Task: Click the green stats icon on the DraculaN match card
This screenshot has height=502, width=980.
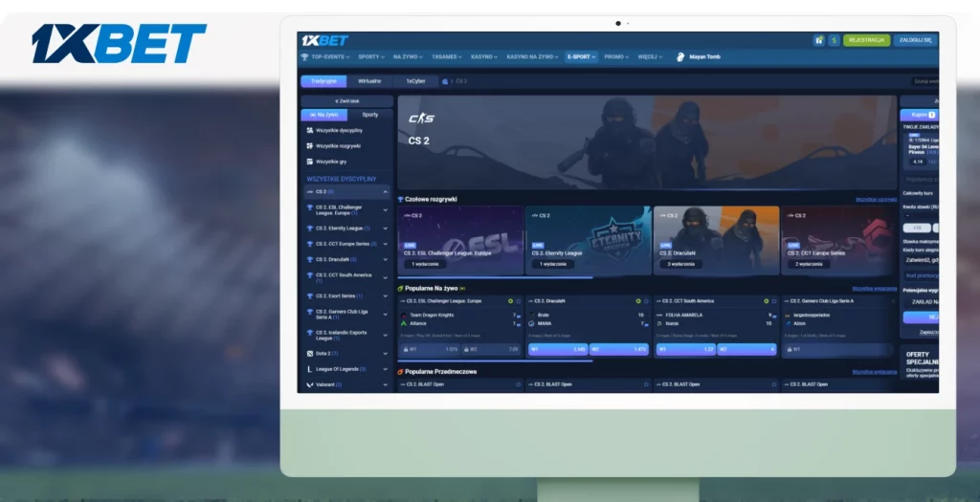Action: pyautogui.click(x=638, y=301)
